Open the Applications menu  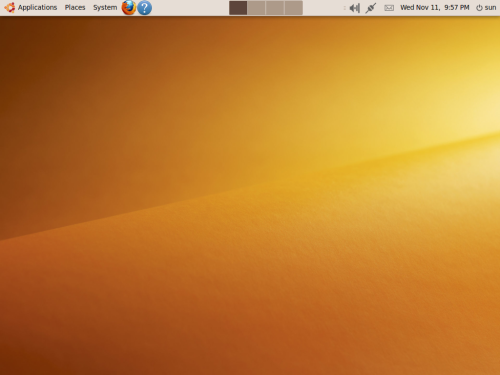coord(37,7)
